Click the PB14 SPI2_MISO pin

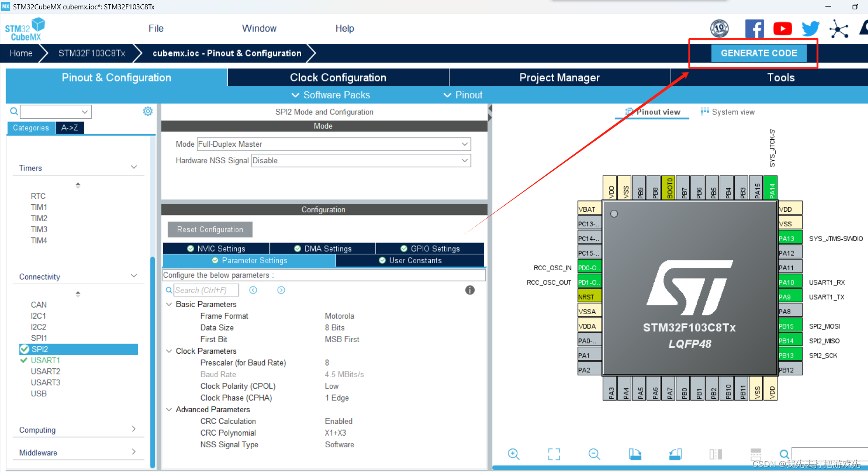point(790,341)
